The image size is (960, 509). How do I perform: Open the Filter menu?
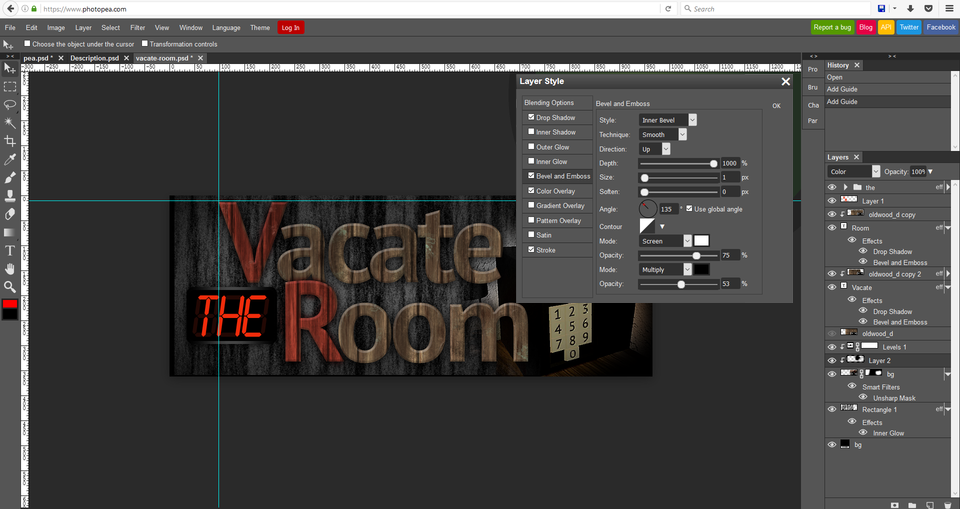pyautogui.click(x=137, y=28)
